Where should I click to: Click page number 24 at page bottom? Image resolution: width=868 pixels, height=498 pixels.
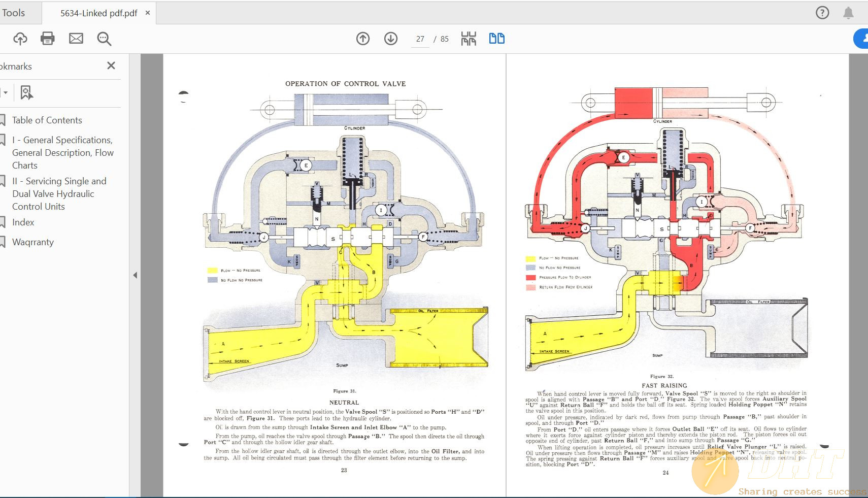point(665,473)
